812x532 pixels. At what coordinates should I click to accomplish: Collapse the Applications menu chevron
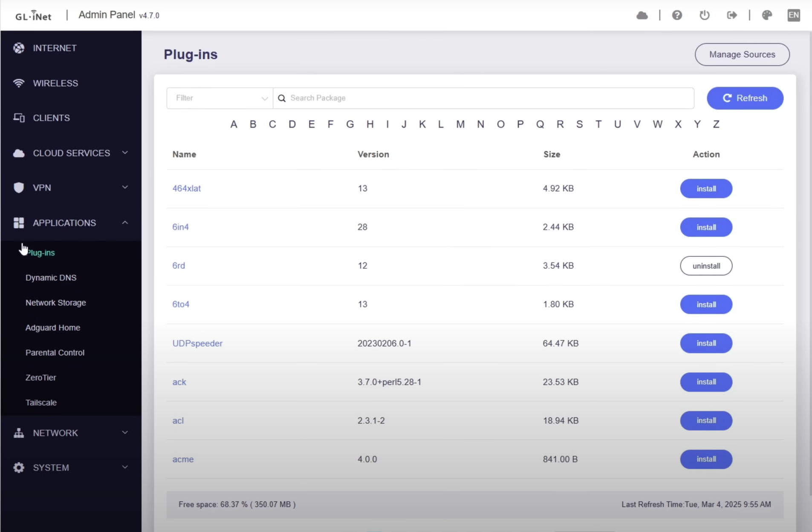click(125, 222)
